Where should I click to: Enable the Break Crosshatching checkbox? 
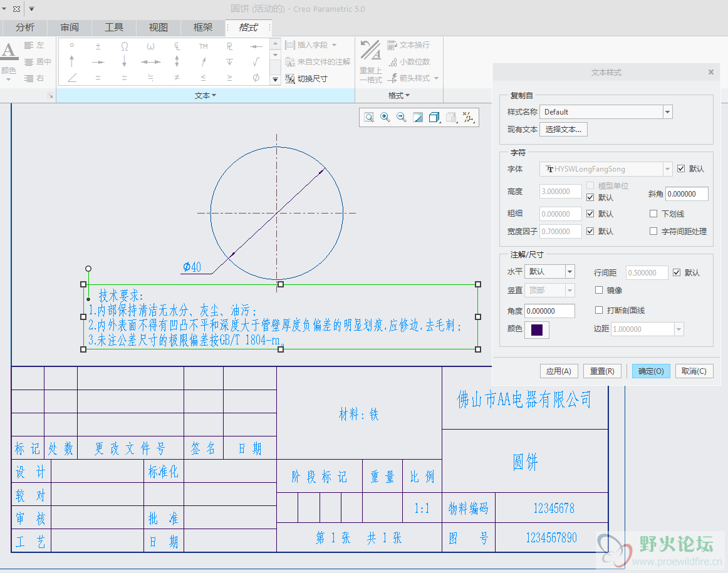click(x=599, y=310)
